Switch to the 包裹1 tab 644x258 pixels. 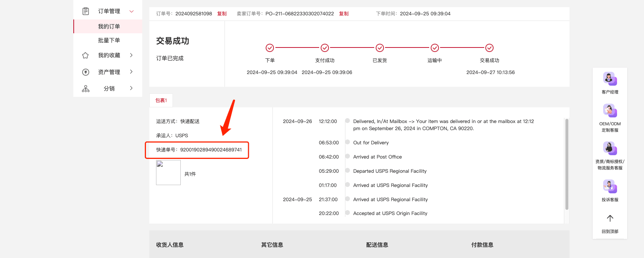click(x=161, y=100)
